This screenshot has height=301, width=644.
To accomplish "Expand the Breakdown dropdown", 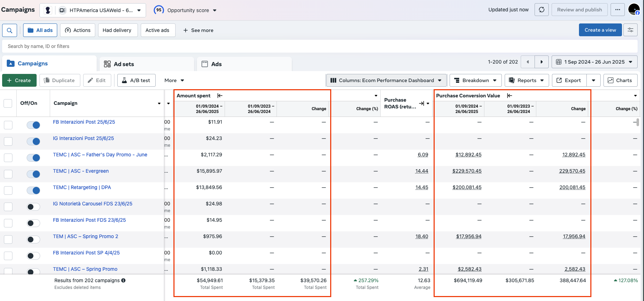I will coord(475,80).
